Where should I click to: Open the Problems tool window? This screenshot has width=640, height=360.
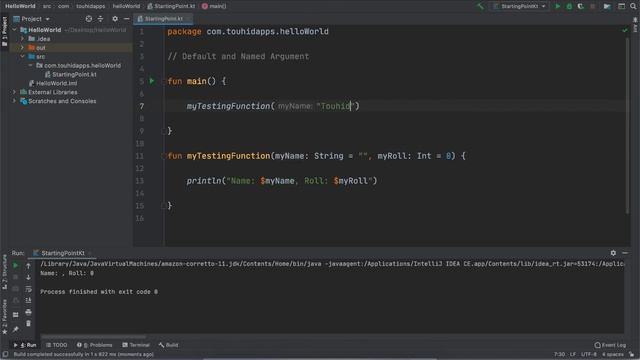[94, 345]
